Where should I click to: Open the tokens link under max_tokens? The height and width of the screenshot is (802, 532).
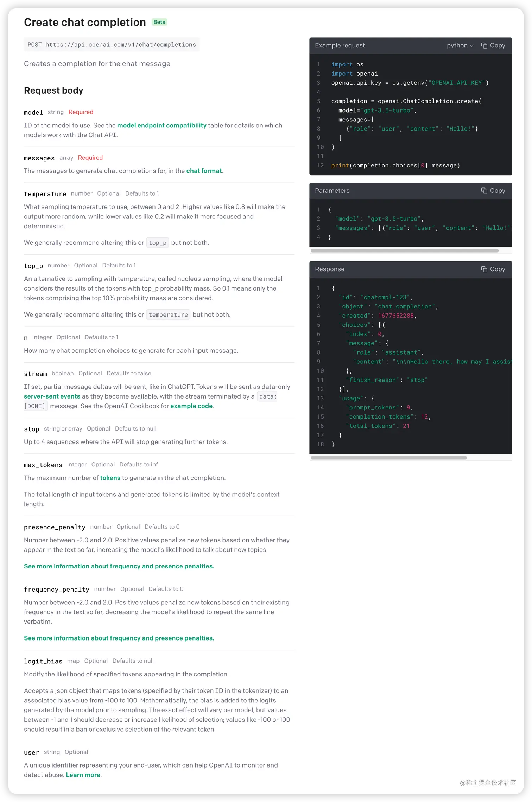pos(110,478)
